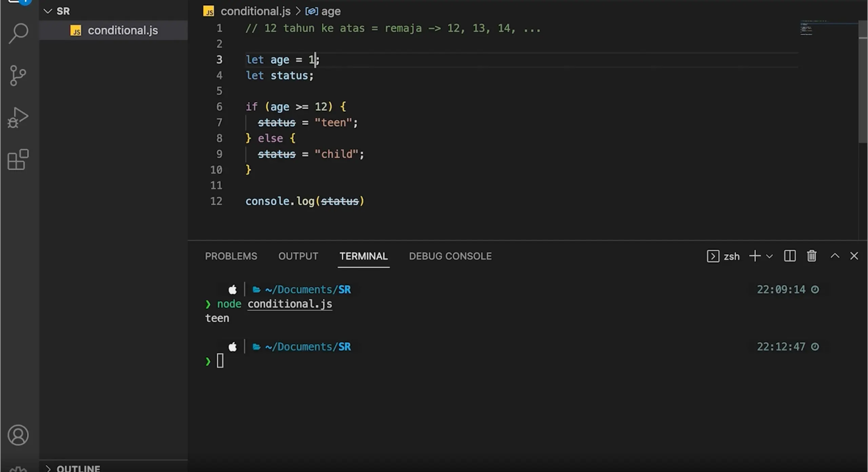
Task: Open the Accounts menu
Action: click(x=18, y=435)
